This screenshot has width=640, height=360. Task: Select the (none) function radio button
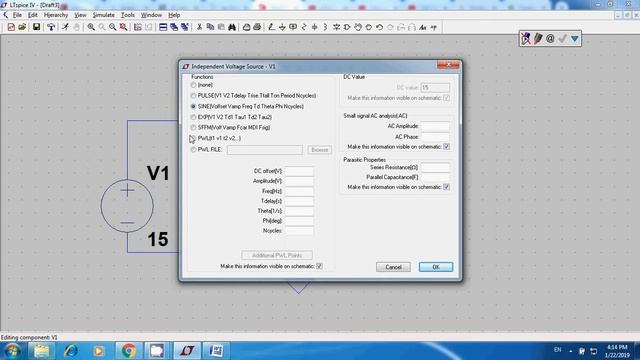[x=193, y=85]
